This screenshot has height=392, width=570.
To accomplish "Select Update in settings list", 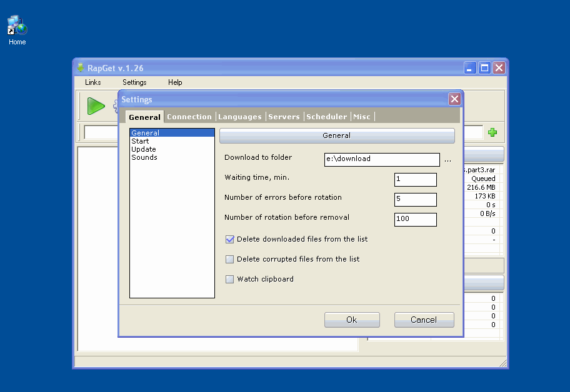I will (x=172, y=149).
